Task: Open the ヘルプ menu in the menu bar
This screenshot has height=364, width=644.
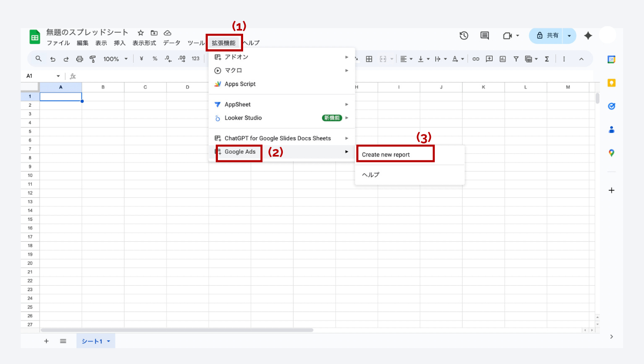Action: [251, 43]
